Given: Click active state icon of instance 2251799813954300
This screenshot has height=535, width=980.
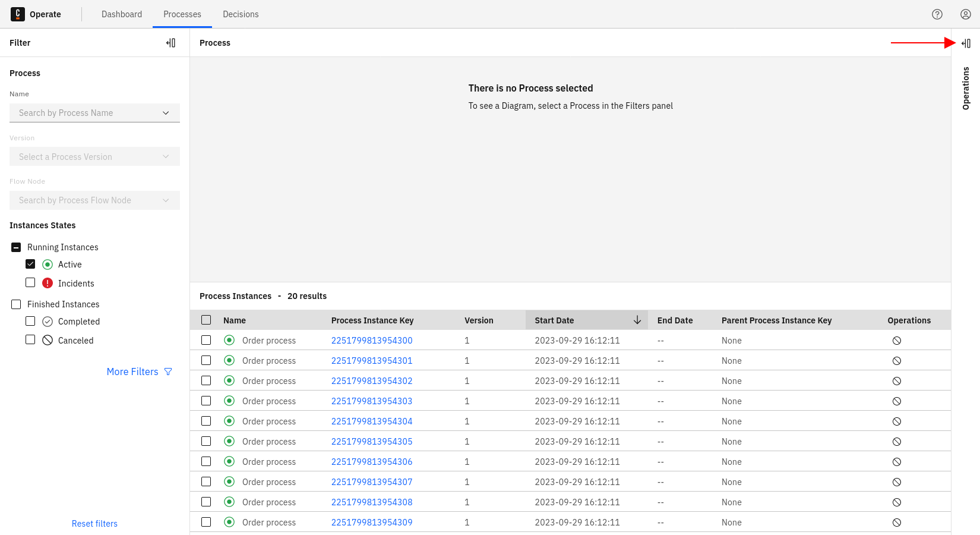Looking at the screenshot, I should pos(229,340).
